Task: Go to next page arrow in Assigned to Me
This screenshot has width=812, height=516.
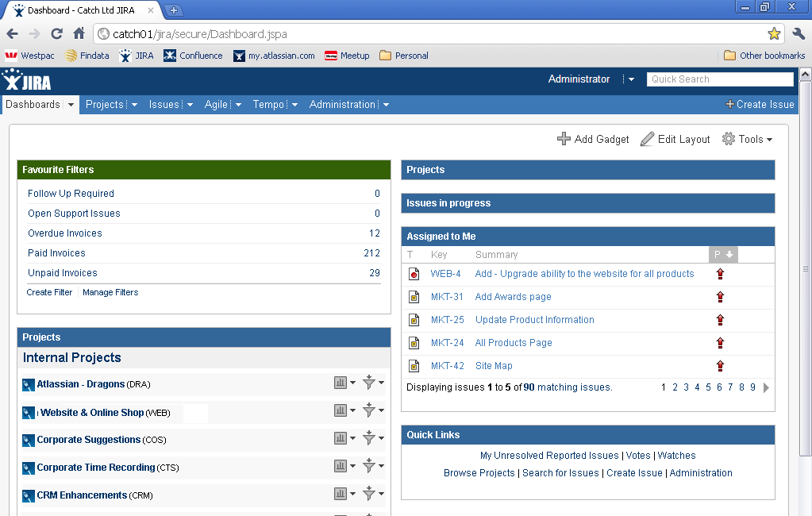Action: (766, 387)
